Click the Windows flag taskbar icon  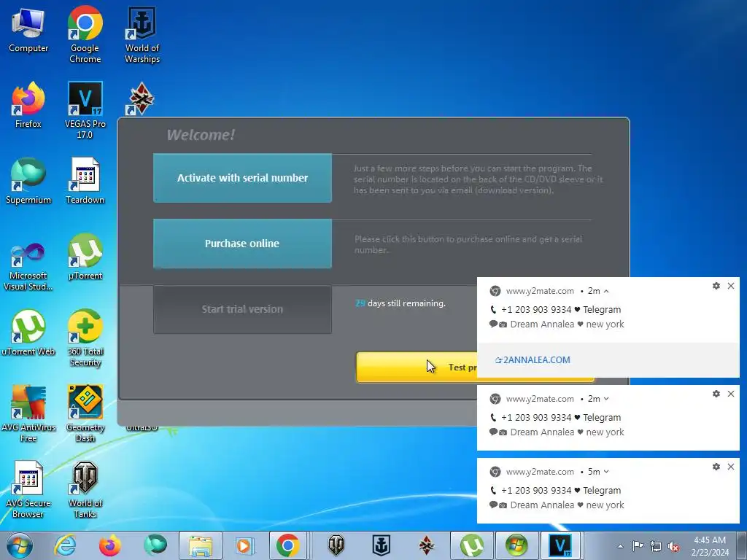tap(516, 545)
